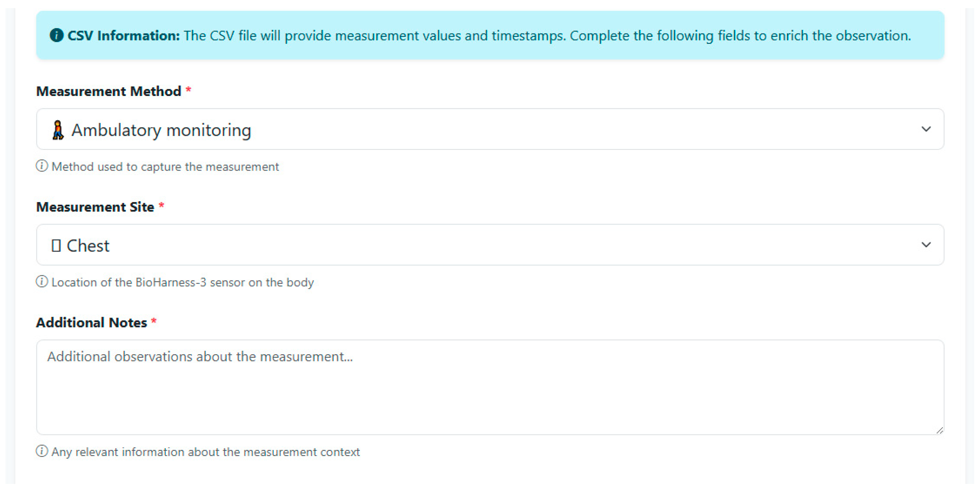Click the bold 'CSV Information:' heading text
The image size is (980, 490).
tap(123, 35)
